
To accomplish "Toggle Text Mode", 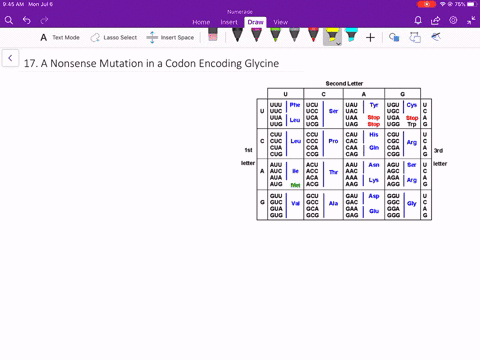I will (60, 37).
